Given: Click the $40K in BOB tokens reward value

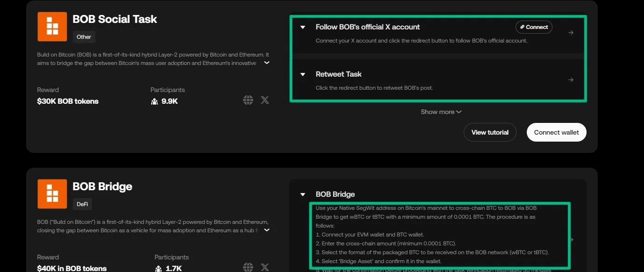Looking at the screenshot, I should [72, 268].
